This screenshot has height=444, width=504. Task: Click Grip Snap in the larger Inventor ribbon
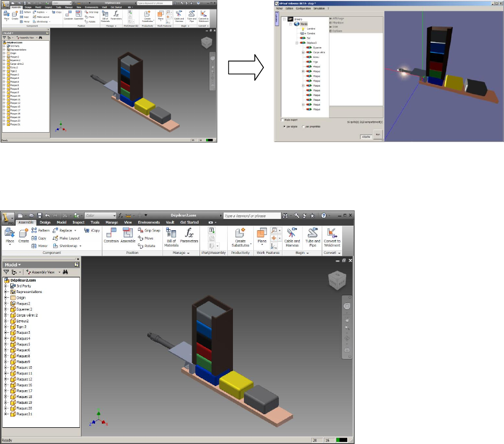click(149, 230)
